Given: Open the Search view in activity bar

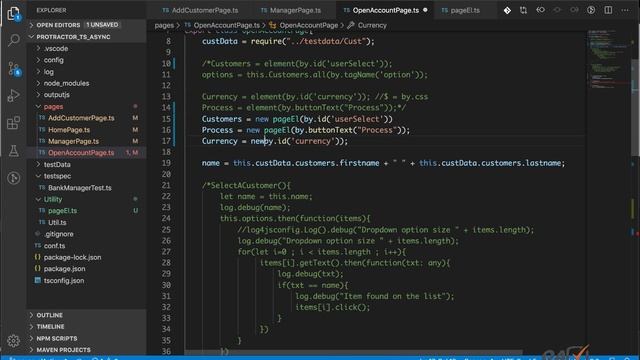Looking at the screenshot, I should (x=13, y=40).
